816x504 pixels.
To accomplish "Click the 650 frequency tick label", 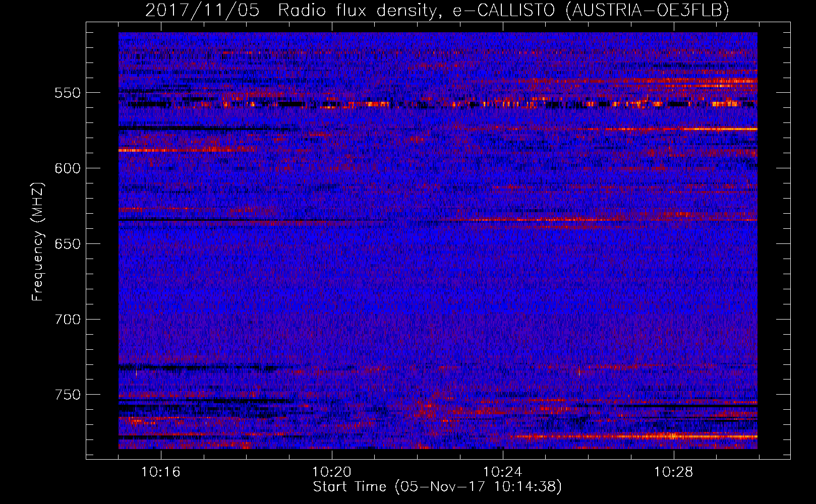I will coord(68,244).
